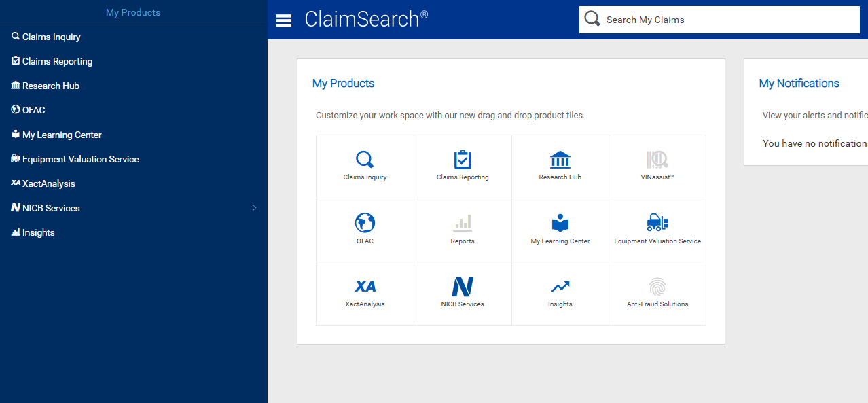Click the Reports bar chart tile
This screenshot has height=403, width=868.
point(463,223)
